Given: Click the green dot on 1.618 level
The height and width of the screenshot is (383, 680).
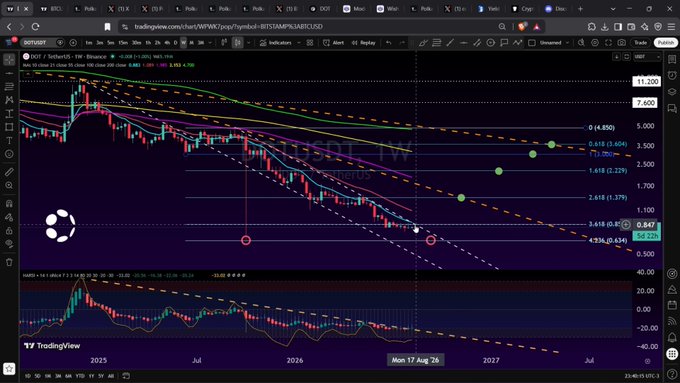Looking at the screenshot, I should pos(499,171).
